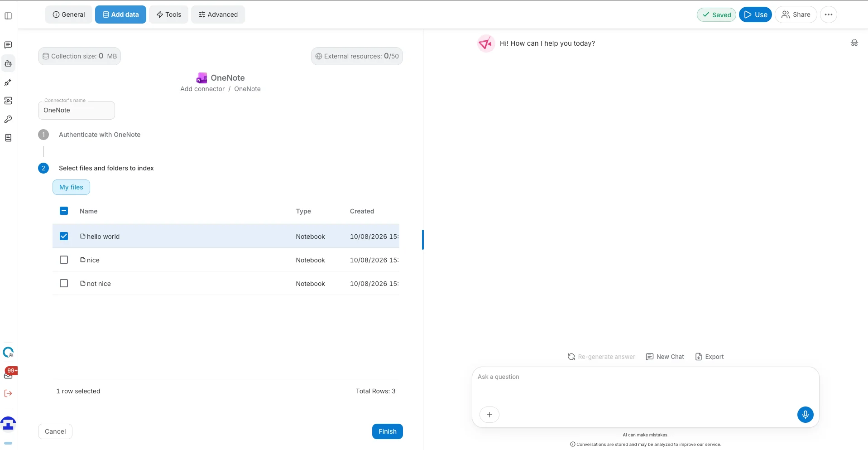Click Re-generate answer
Viewport: 868px width, 450px height.
pos(601,357)
